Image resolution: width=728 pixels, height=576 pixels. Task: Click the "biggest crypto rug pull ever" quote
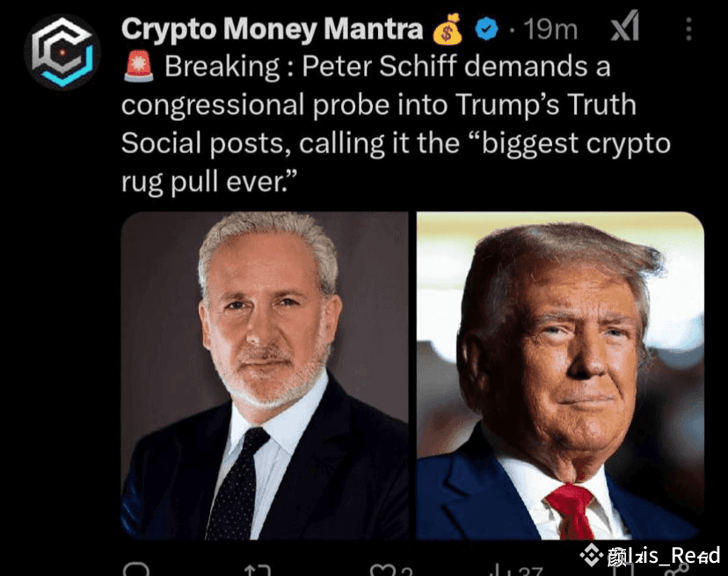pos(396,162)
